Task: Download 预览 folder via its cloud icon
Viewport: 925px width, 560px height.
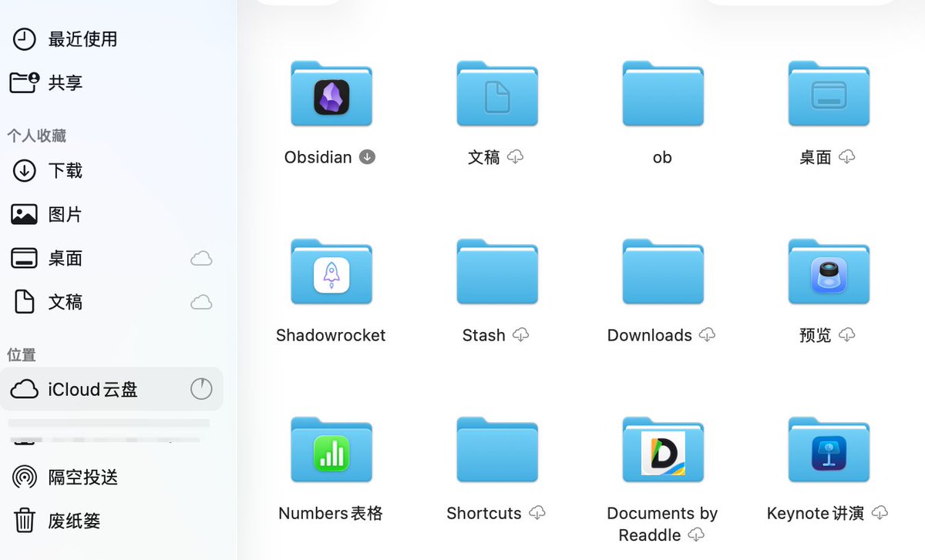Action: tap(847, 335)
